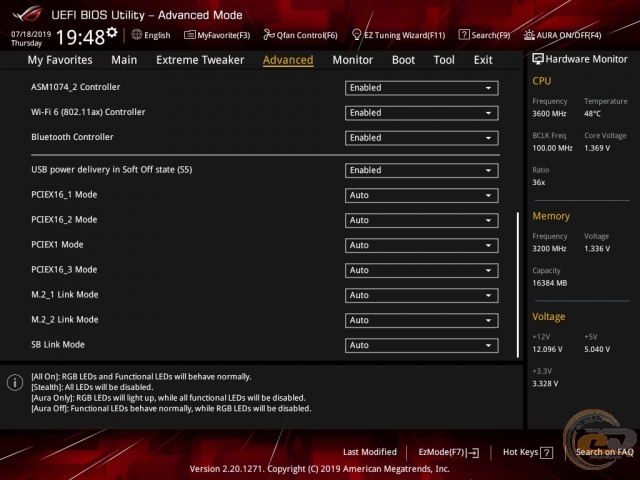Select English language option
The width and height of the screenshot is (640, 480).
157,35
